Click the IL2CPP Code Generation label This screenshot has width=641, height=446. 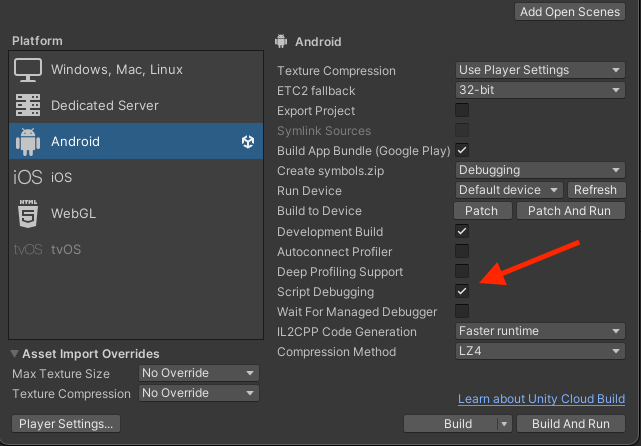[x=347, y=332]
